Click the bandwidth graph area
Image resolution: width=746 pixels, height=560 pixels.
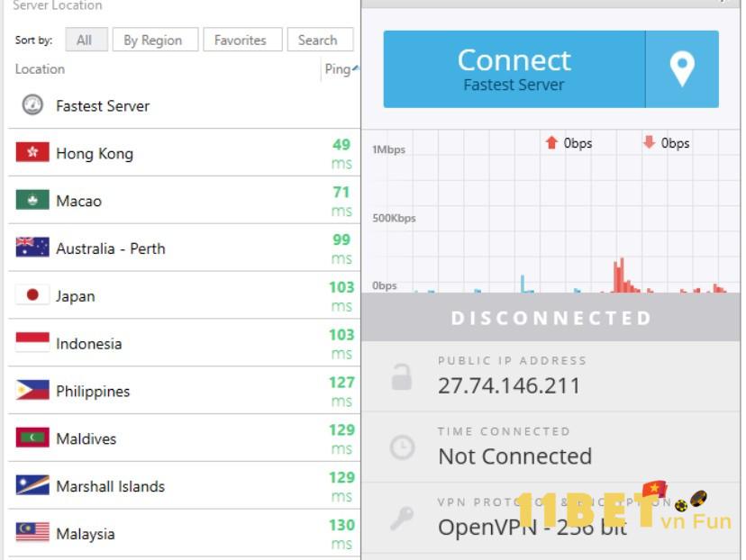[550, 211]
